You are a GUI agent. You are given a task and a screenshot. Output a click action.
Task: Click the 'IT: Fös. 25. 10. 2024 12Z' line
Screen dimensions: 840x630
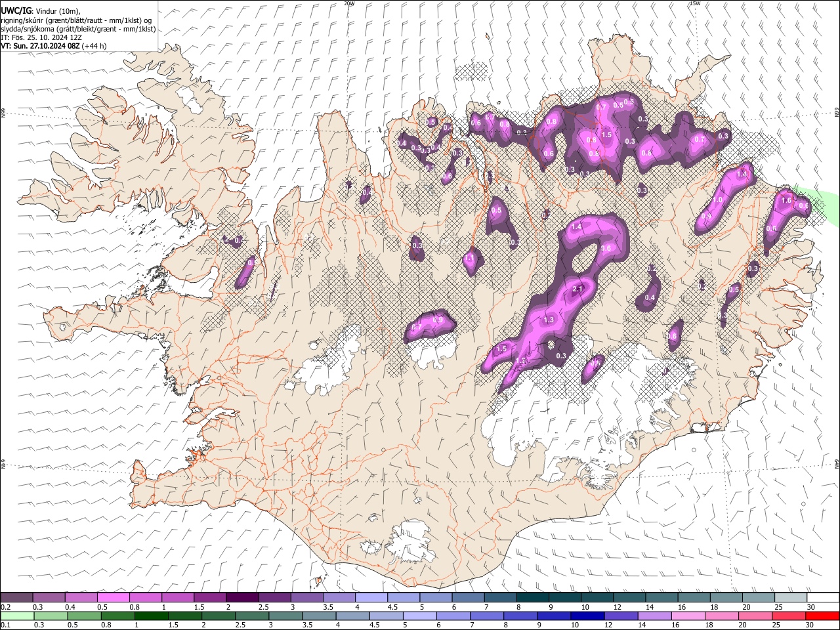(x=41, y=37)
